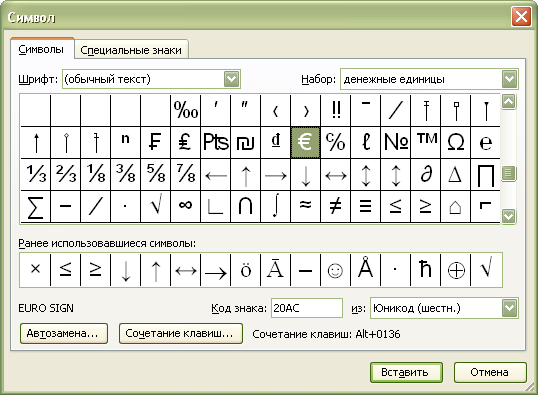Choose the per mille symbol
The image size is (538, 395).
pos(185,111)
